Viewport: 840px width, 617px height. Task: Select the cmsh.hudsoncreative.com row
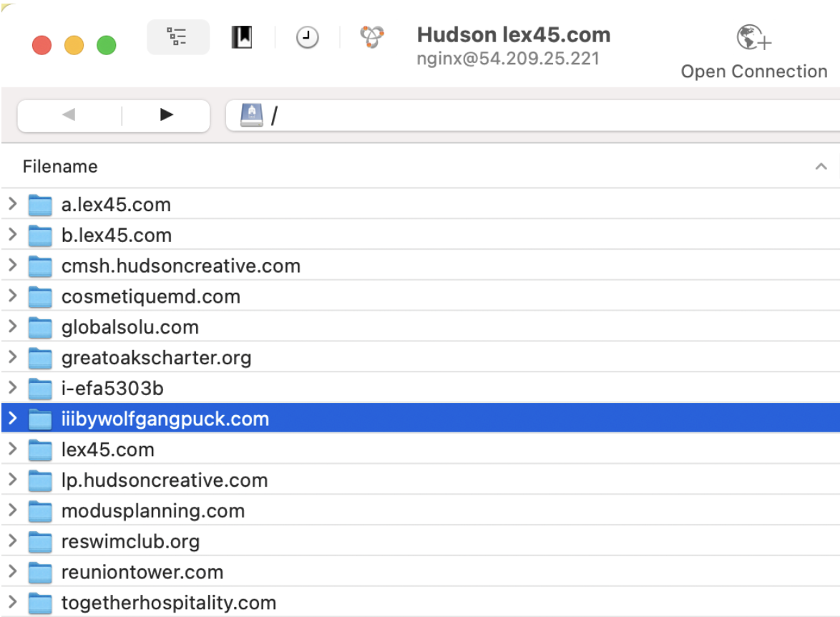pos(421,266)
